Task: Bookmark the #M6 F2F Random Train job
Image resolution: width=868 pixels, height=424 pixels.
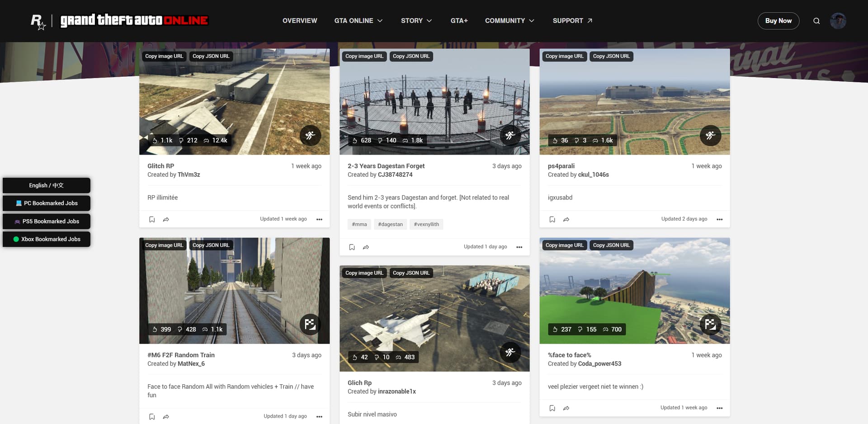Action: (152, 417)
